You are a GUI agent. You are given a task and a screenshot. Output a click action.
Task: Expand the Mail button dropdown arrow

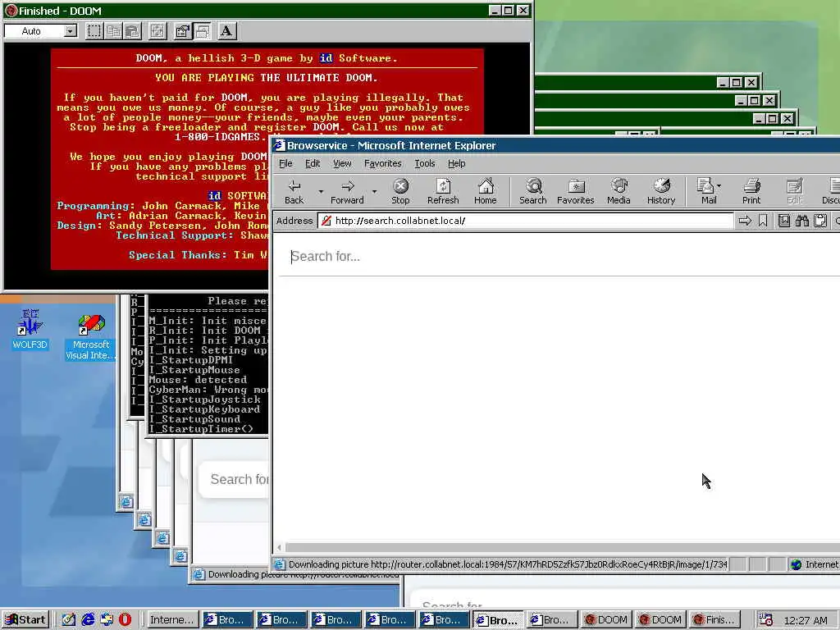click(x=719, y=186)
